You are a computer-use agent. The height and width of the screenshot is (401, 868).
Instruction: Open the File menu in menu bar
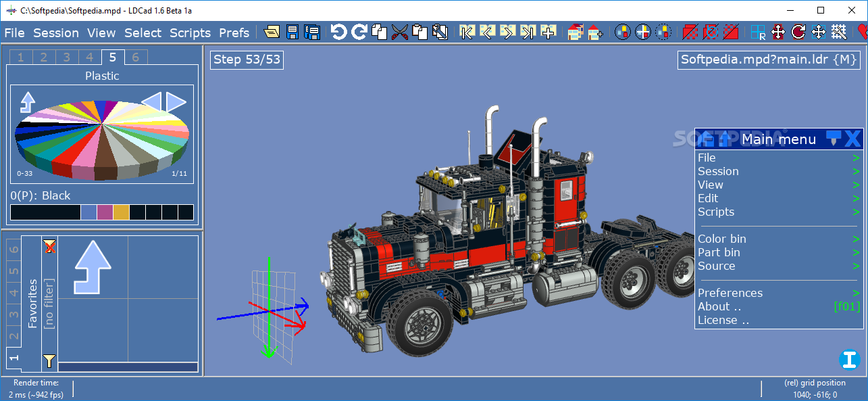pyautogui.click(x=14, y=32)
